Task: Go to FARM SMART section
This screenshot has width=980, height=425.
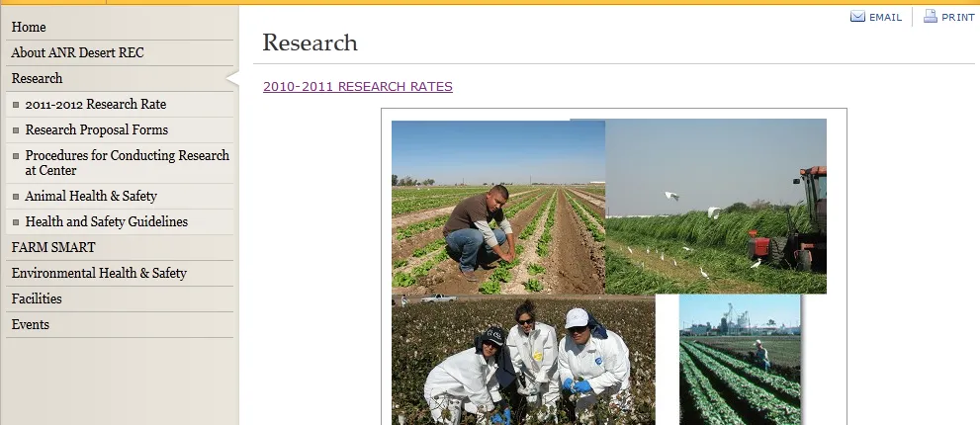Action: tap(53, 247)
